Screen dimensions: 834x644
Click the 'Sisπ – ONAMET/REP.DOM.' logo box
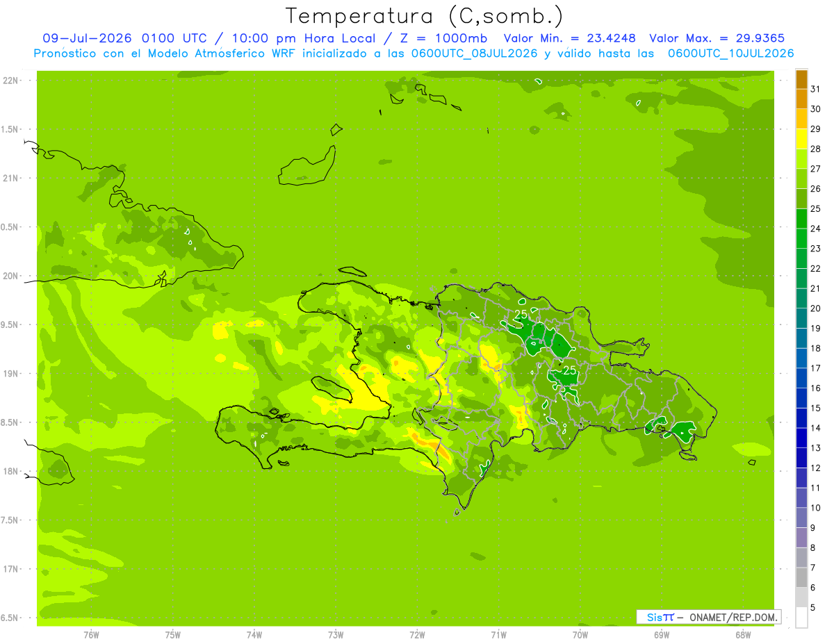[708, 617]
